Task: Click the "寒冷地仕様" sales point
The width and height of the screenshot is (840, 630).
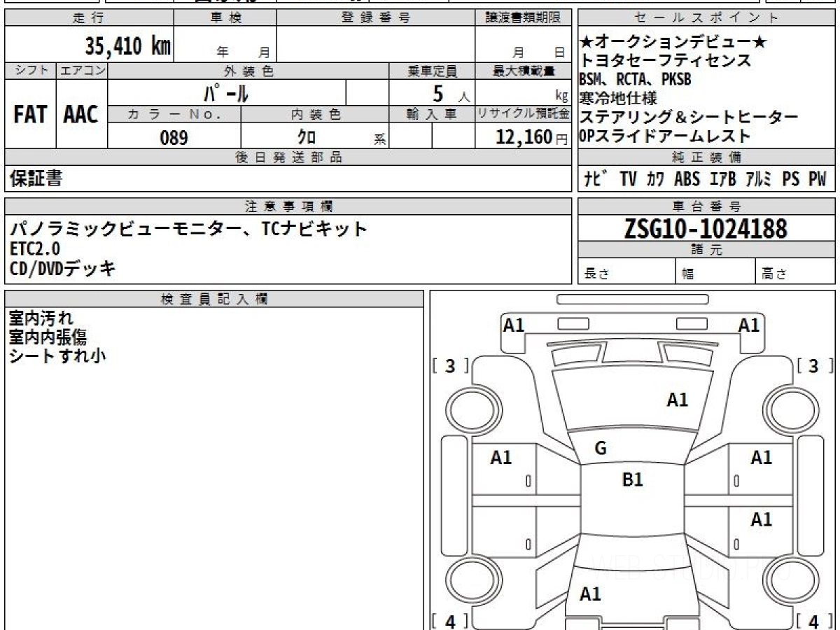Action: click(618, 99)
